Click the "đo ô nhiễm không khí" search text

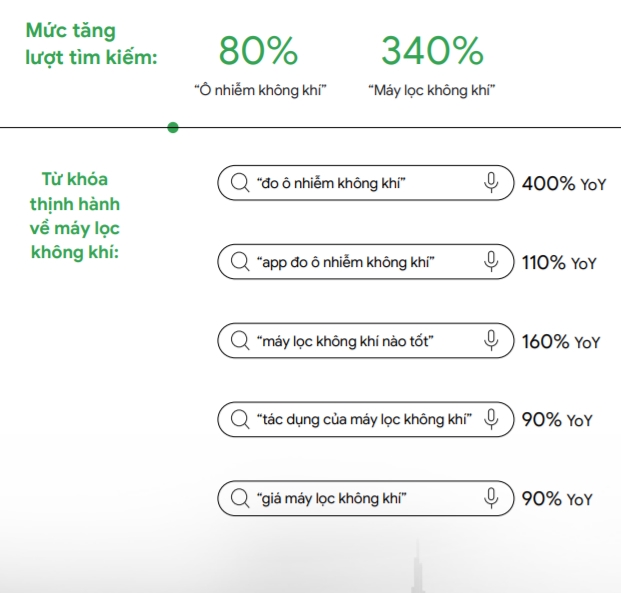tap(332, 183)
